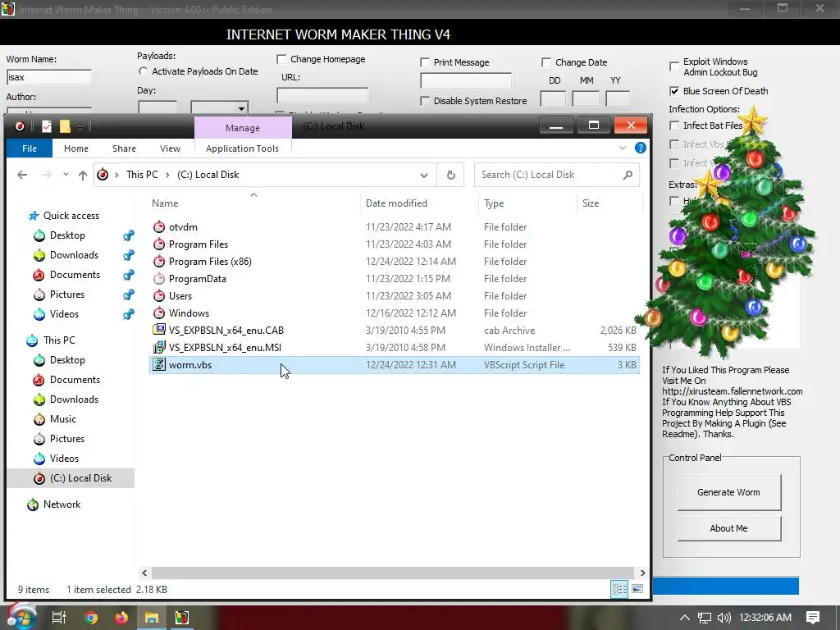The height and width of the screenshot is (630, 840).
Task: Open the View ribbon tab
Action: coord(170,148)
